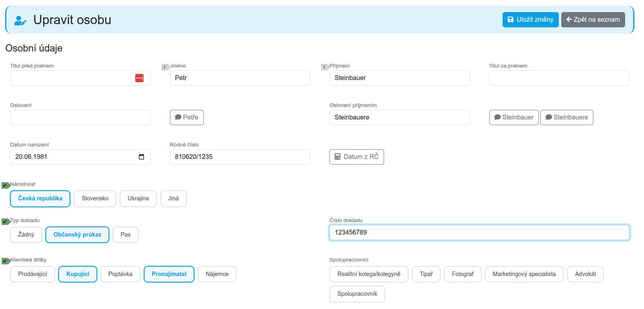Viewport: 644px width, 309px height.
Task: Click the green check badge beside Klientské štítky
Action: 5,261
